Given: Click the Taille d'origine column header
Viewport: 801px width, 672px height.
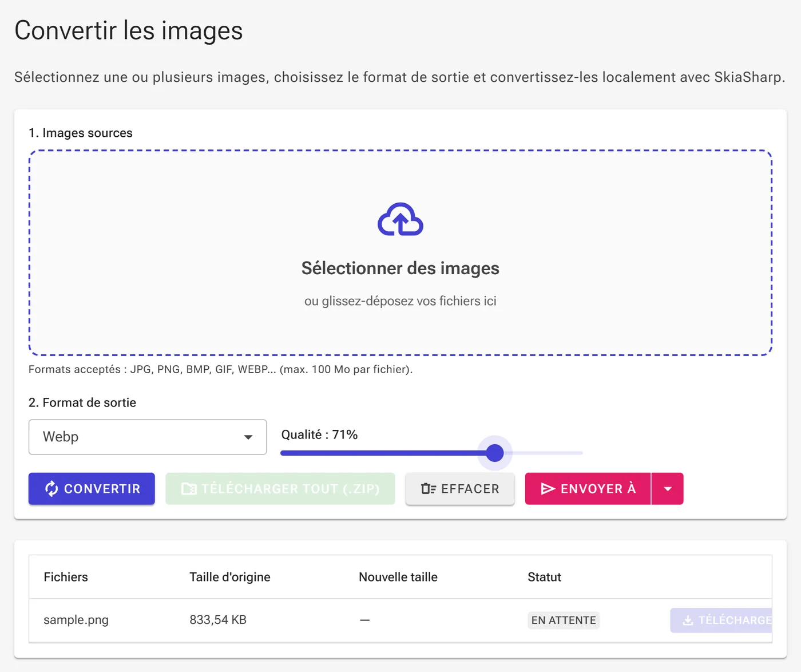Looking at the screenshot, I should tap(230, 577).
